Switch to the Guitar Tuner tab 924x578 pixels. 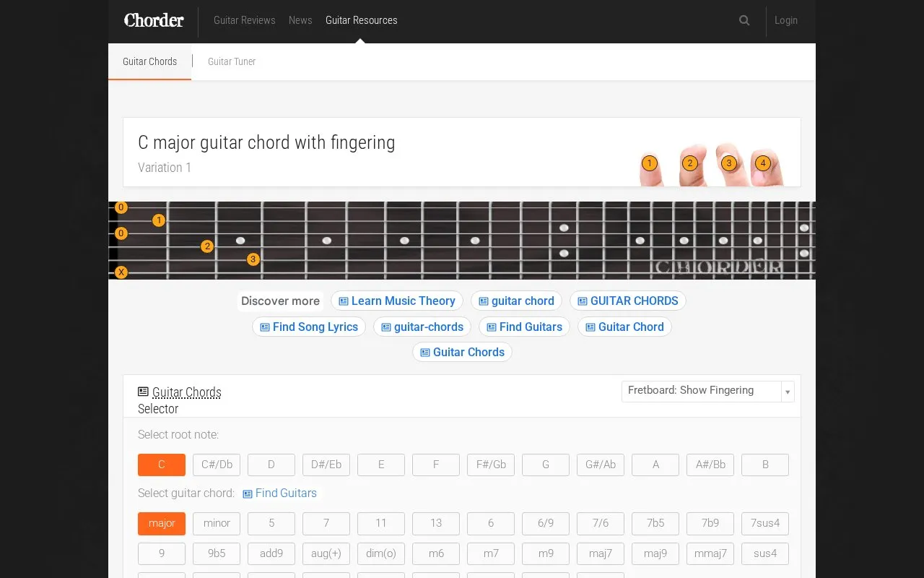tap(232, 61)
